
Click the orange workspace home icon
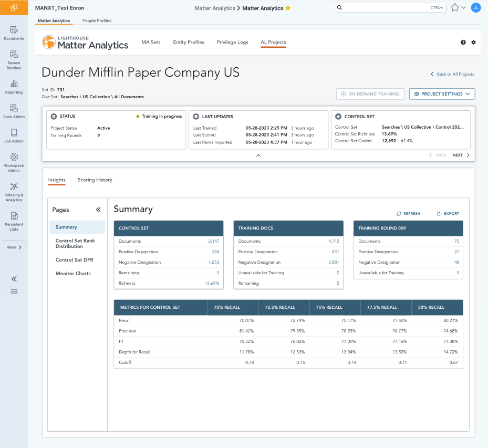point(14,7)
